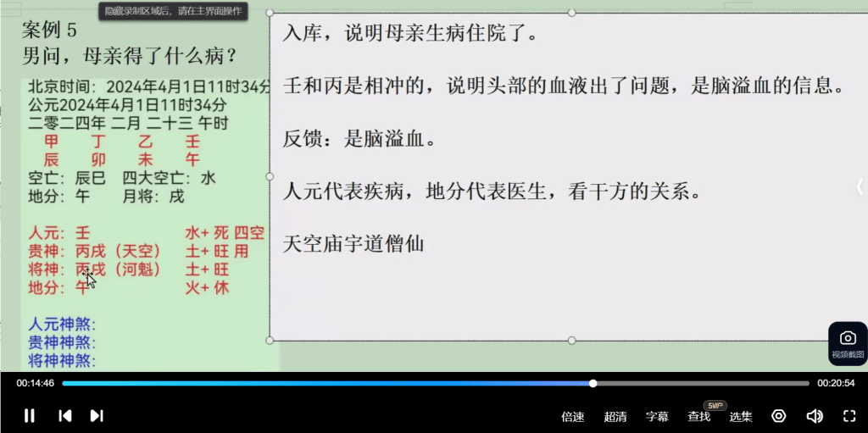868x433 pixels.
Task: Click the top-center resize handle of text box
Action: [x=571, y=13]
